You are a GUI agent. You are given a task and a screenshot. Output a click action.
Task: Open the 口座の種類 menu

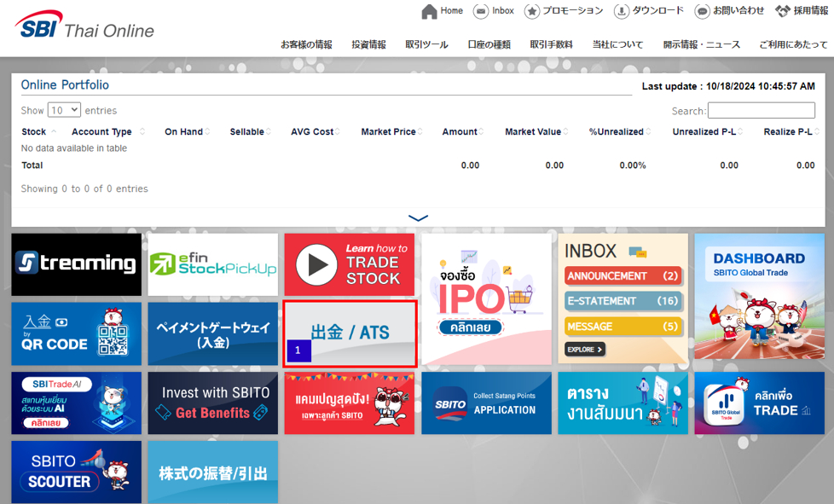(489, 44)
